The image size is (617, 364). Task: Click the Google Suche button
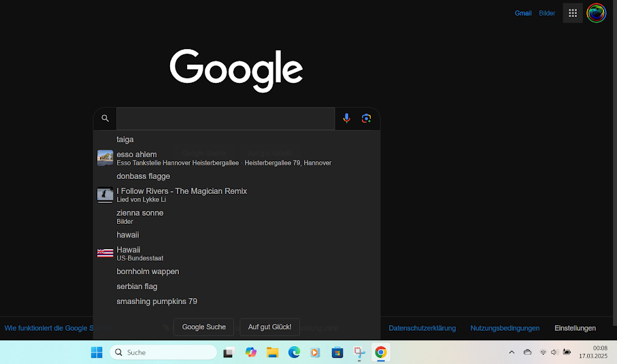coord(204,327)
